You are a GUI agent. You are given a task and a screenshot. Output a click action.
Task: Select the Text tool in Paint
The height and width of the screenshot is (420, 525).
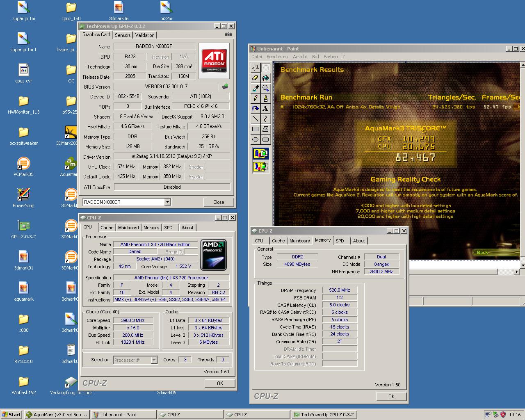point(265,109)
